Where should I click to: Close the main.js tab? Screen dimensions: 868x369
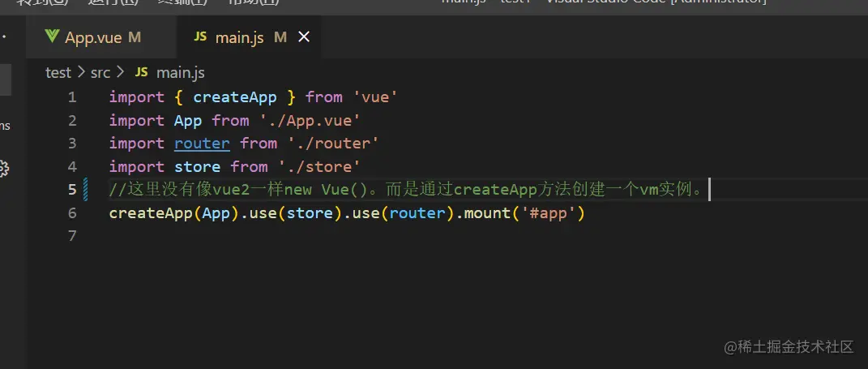pos(304,37)
